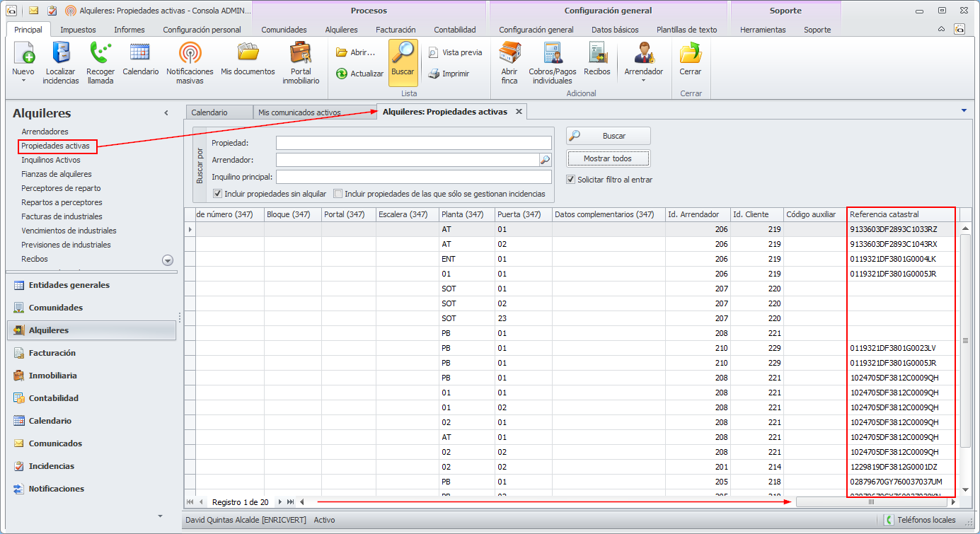Expand more Alquileres menu items
980x534 pixels.
pyautogui.click(x=168, y=260)
